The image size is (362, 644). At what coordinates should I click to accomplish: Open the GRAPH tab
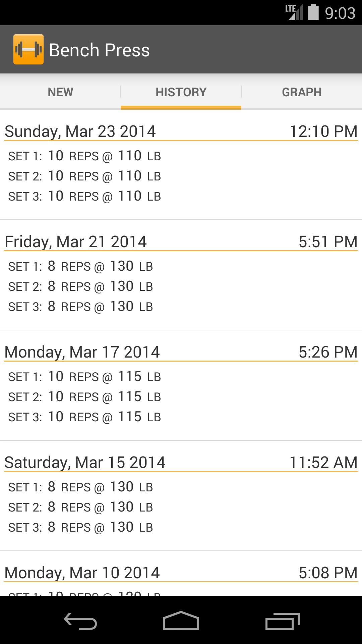[x=302, y=92]
